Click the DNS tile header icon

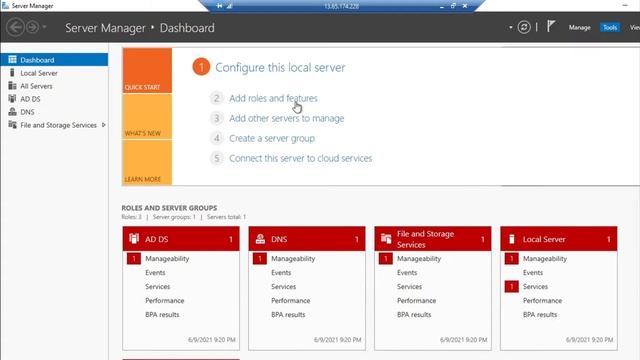[260, 239]
